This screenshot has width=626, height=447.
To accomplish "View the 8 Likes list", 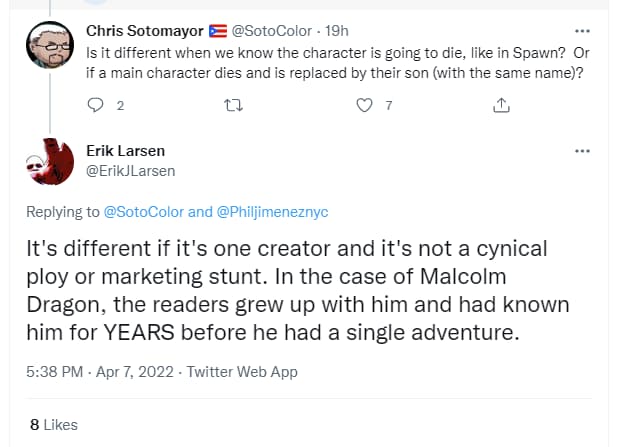I will 54,425.
